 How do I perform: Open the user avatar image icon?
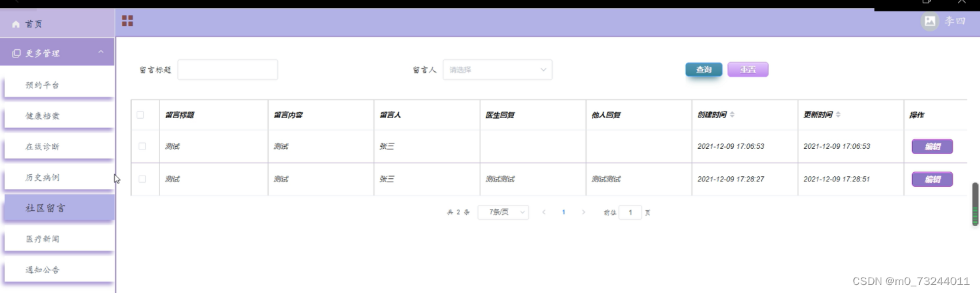[x=930, y=21]
